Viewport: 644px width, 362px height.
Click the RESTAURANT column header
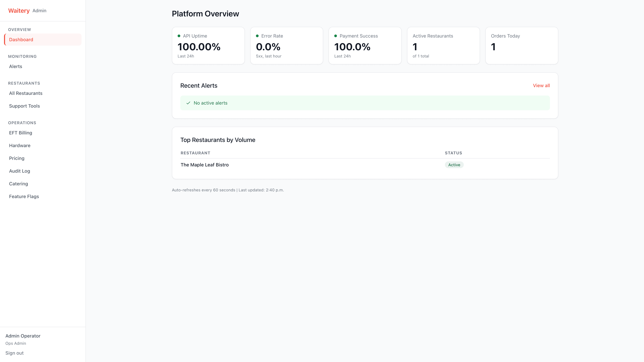195,153
